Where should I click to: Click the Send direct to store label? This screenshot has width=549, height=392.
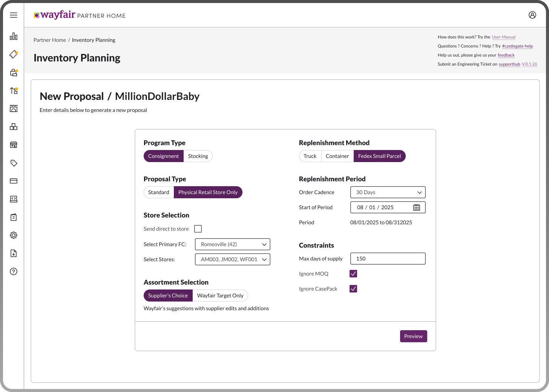point(166,229)
